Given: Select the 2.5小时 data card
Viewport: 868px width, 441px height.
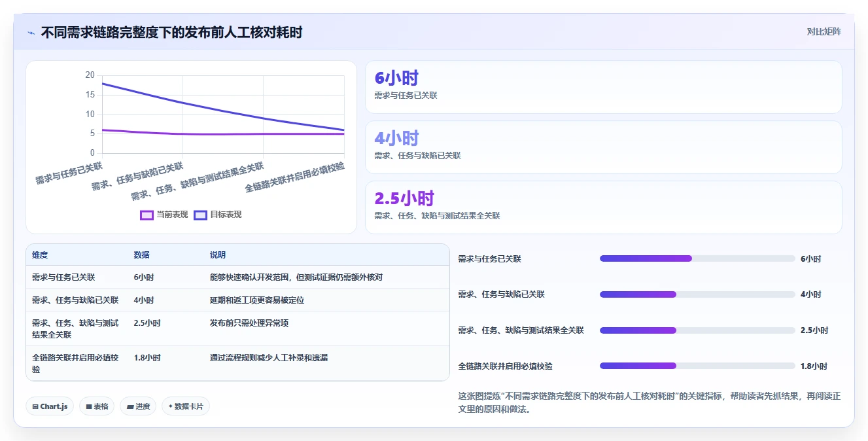Looking at the screenshot, I should click(x=603, y=207).
